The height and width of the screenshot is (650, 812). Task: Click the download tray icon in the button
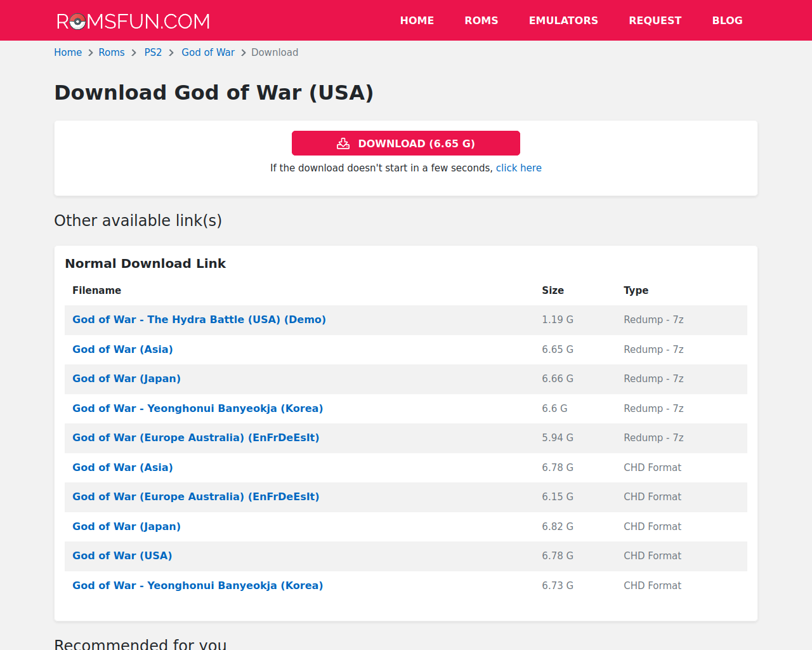343,143
